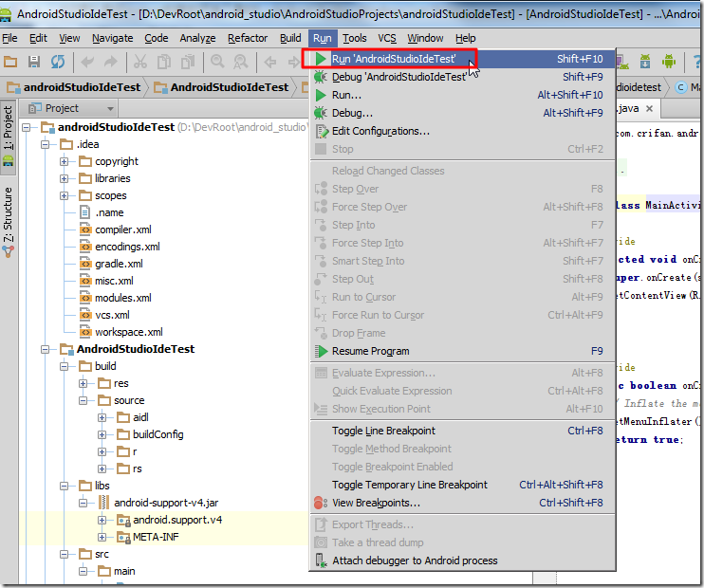Collapse the androidStudioIdeTest root node
The width and height of the screenshot is (704, 588).
pos(27,127)
